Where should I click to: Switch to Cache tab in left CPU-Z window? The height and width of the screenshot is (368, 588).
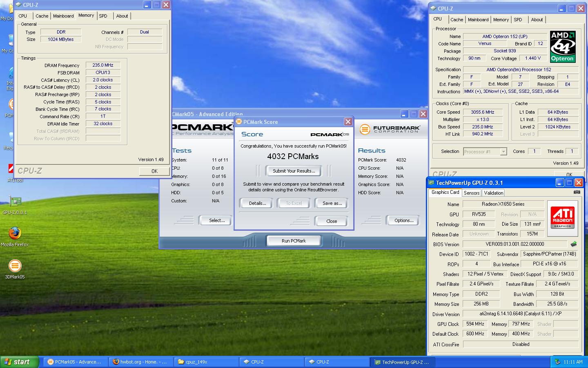42,16
